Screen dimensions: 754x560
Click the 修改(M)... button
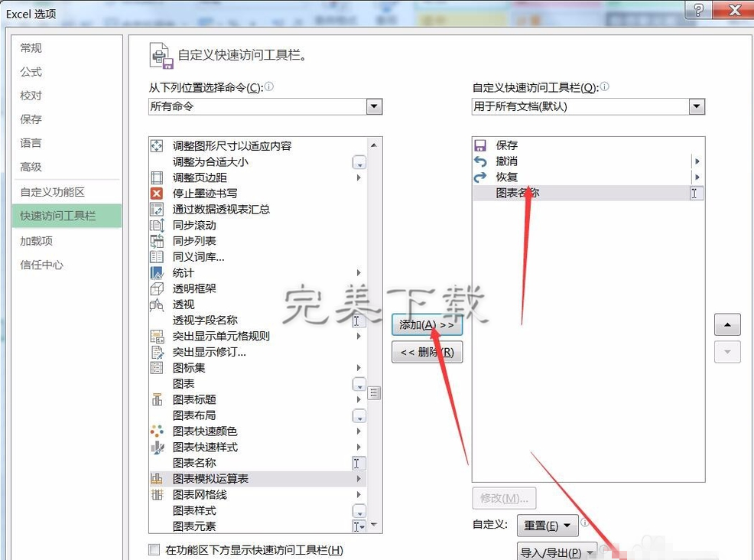coord(504,499)
